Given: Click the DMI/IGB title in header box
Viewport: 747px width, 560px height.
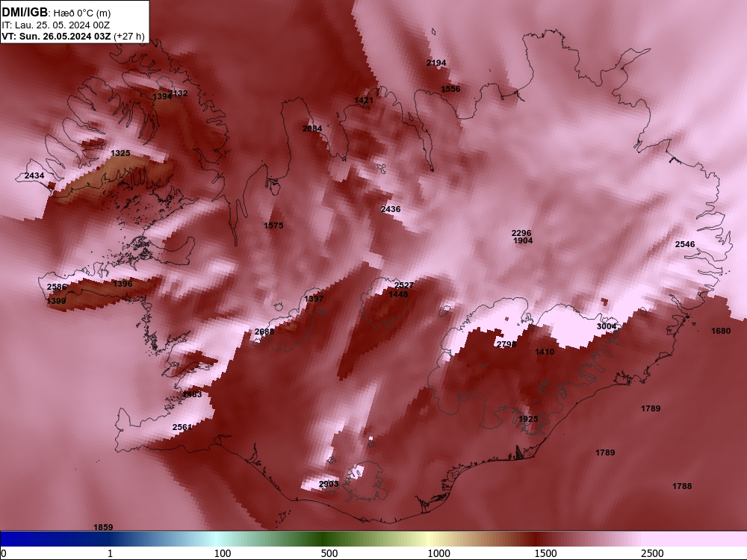Looking at the screenshot, I should (25, 13).
